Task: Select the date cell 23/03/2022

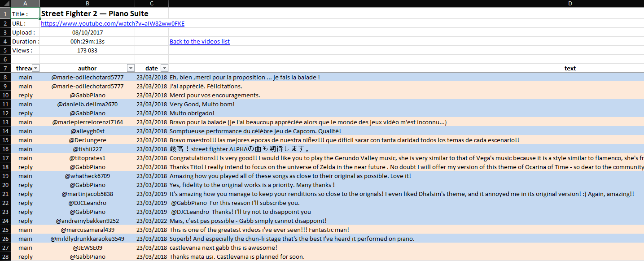Action: (x=152, y=221)
